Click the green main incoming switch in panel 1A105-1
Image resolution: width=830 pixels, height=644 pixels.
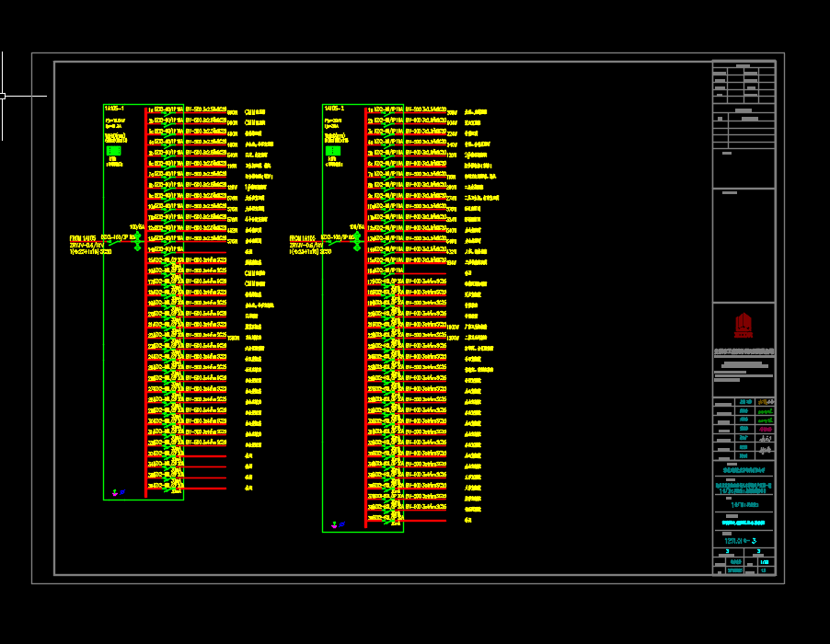tap(115, 242)
